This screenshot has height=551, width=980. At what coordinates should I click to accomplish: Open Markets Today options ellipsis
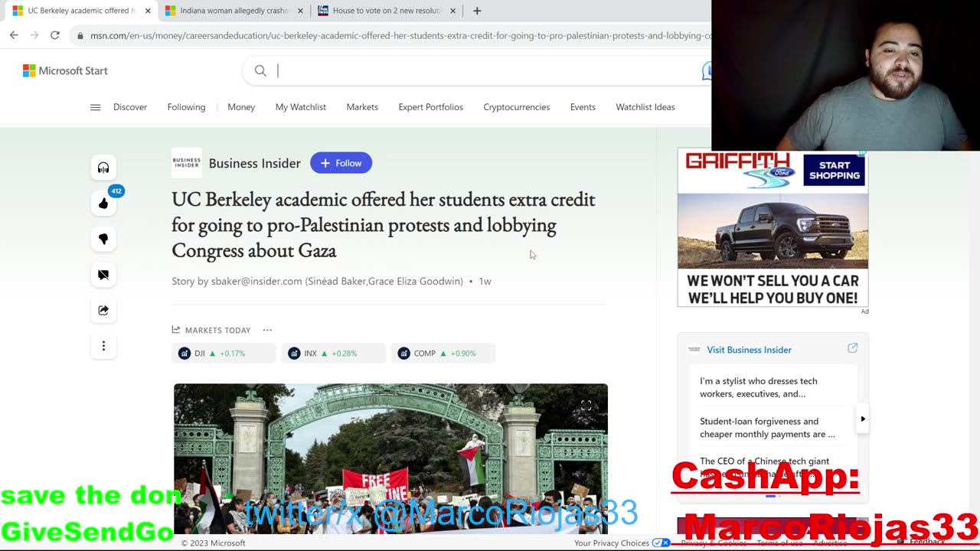[267, 330]
